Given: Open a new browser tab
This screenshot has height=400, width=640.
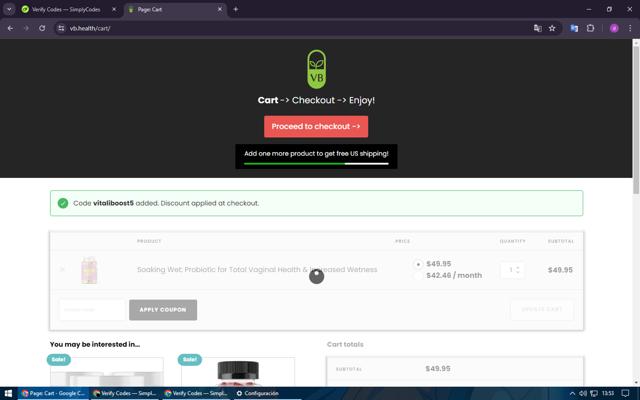Looking at the screenshot, I should pos(236,9).
